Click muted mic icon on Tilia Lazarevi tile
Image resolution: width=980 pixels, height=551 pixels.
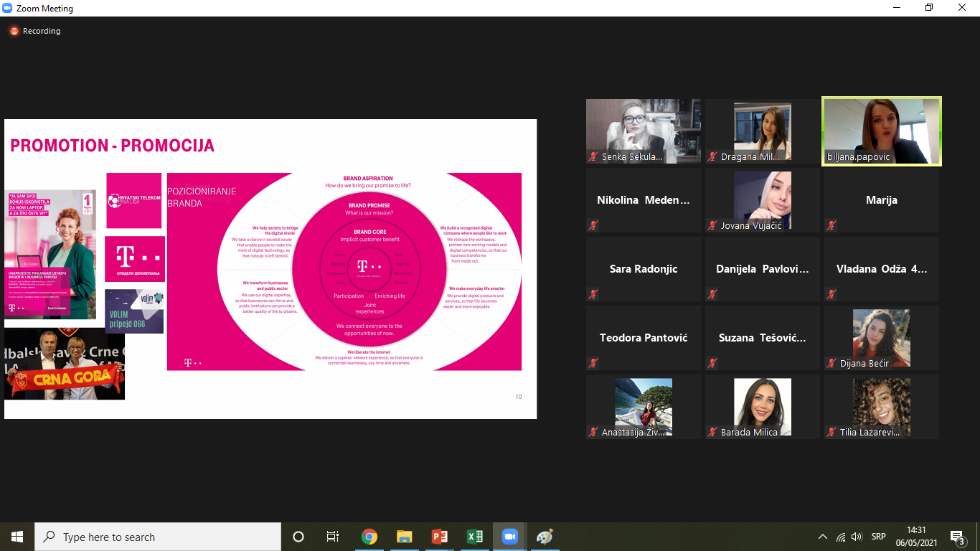[x=831, y=432]
